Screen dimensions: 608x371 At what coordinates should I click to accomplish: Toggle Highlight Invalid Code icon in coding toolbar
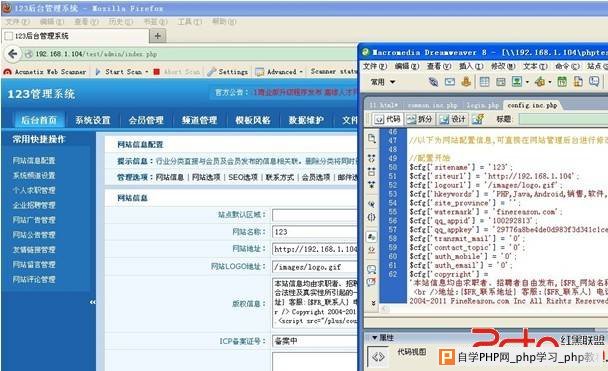(x=371, y=250)
